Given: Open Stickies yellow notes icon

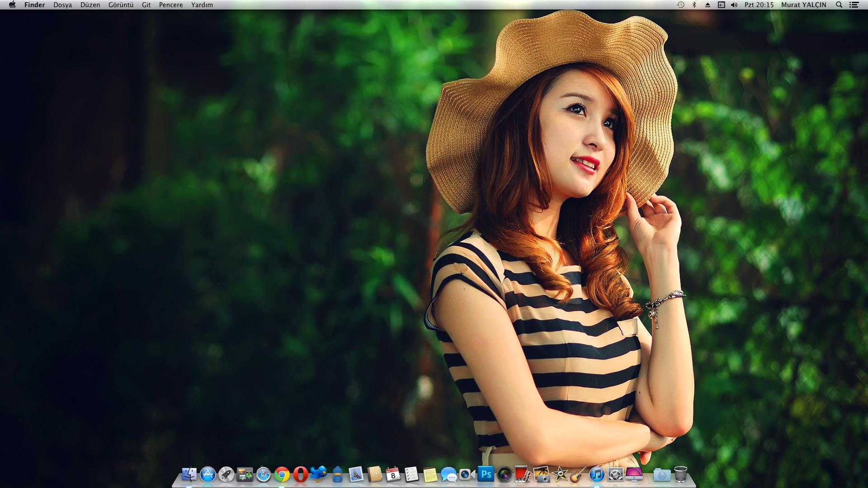Looking at the screenshot, I should click(x=430, y=474).
